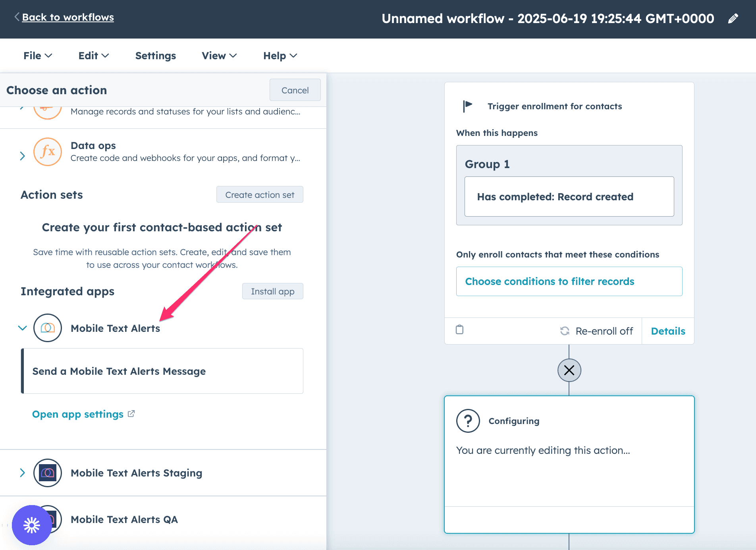Click the trigger enrollment flag icon
The height and width of the screenshot is (550, 756).
[x=468, y=106]
